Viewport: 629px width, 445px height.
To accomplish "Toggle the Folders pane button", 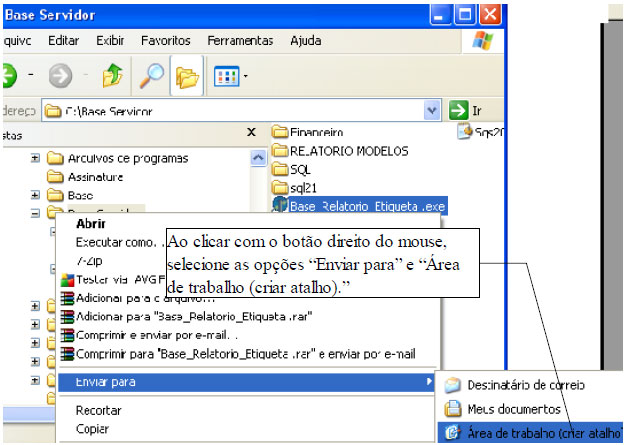I will click(x=187, y=76).
